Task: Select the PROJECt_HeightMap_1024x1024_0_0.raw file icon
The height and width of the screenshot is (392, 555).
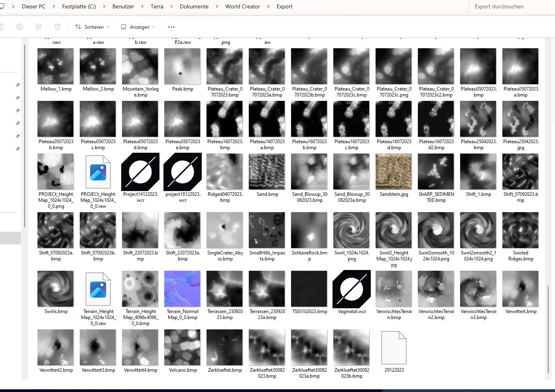Action: click(98, 172)
